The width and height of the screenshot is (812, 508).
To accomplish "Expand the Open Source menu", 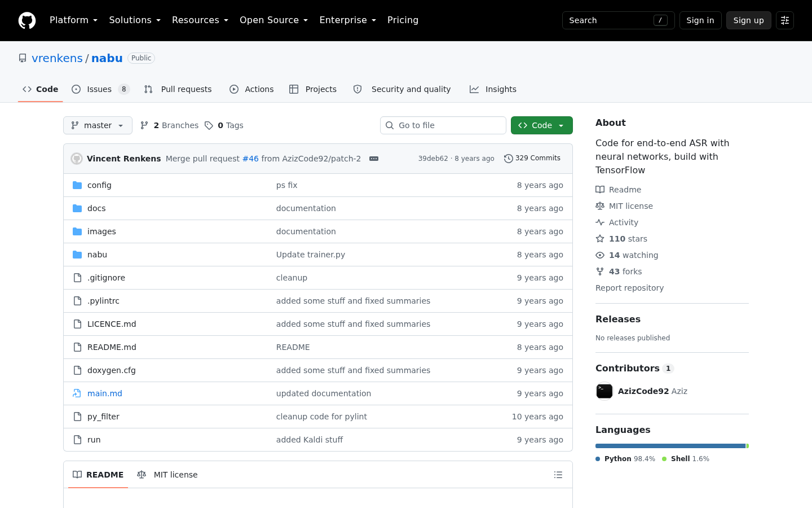I will pyautogui.click(x=274, y=20).
